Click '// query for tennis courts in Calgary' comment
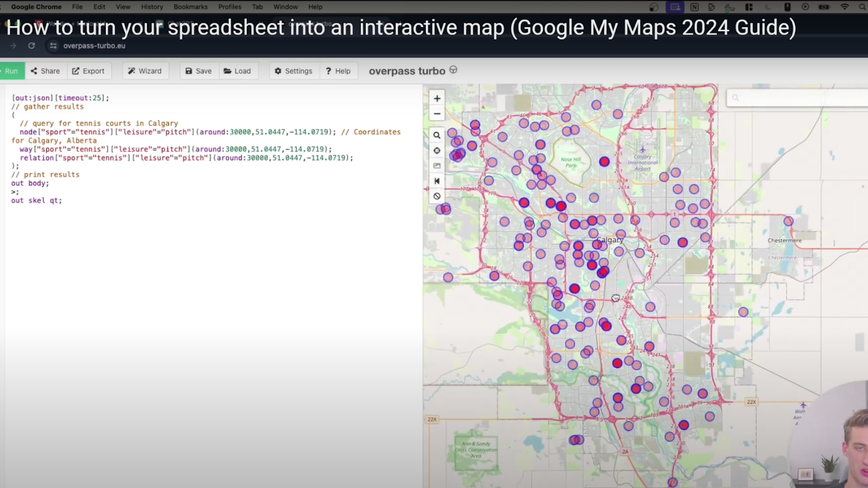Image resolution: width=868 pixels, height=488 pixels. point(99,124)
